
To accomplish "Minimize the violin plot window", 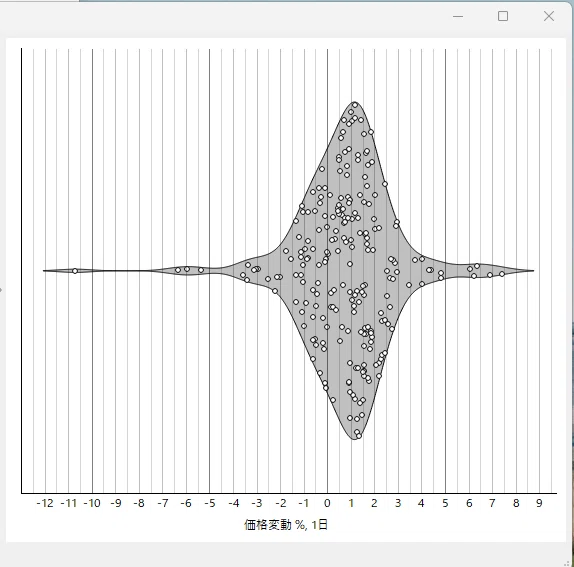I will pos(458,16).
